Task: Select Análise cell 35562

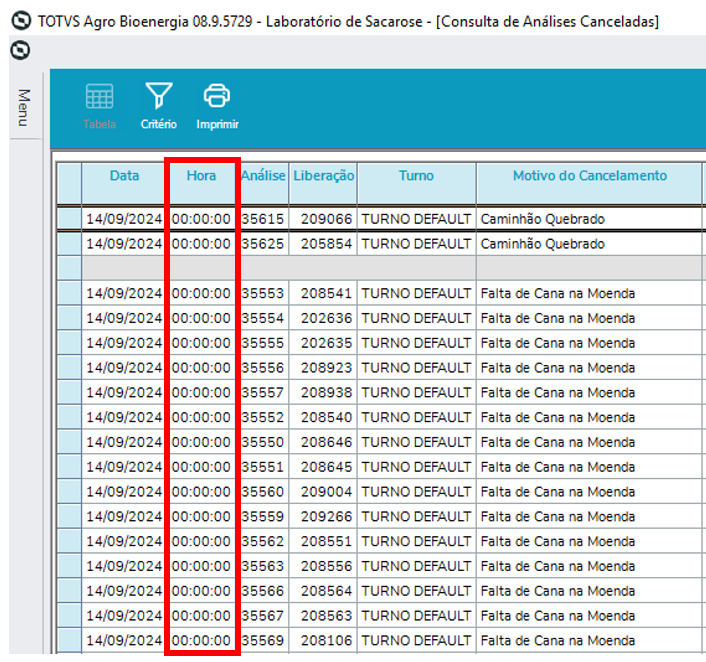Action: click(x=263, y=541)
